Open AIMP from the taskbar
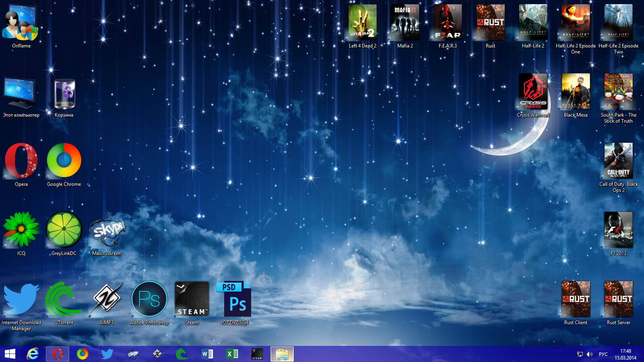 [x=157, y=354]
